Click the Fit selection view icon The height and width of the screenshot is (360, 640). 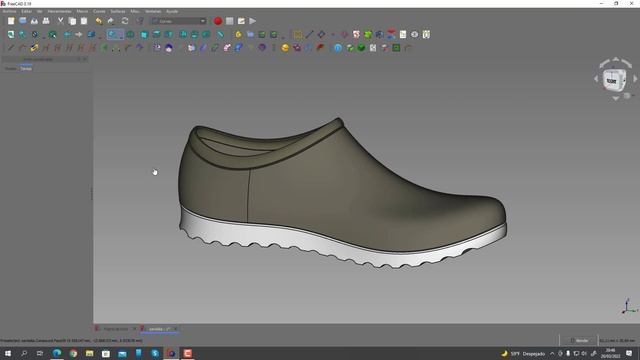[x=22, y=35]
